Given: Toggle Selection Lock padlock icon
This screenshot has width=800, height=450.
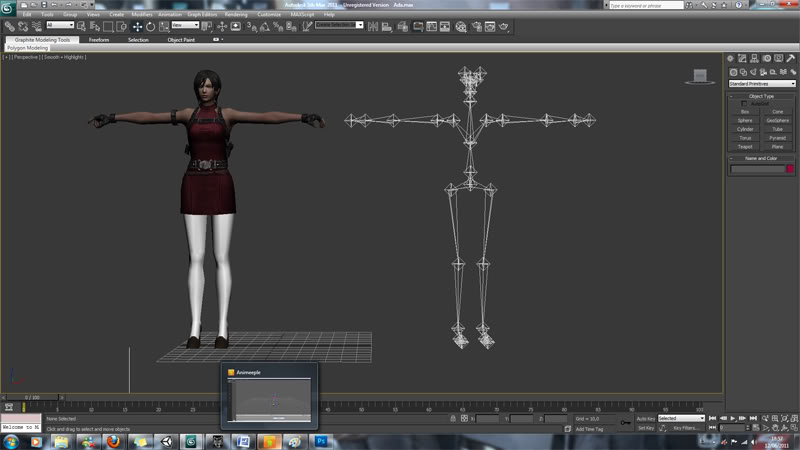Looking at the screenshot, I should tap(453, 418).
